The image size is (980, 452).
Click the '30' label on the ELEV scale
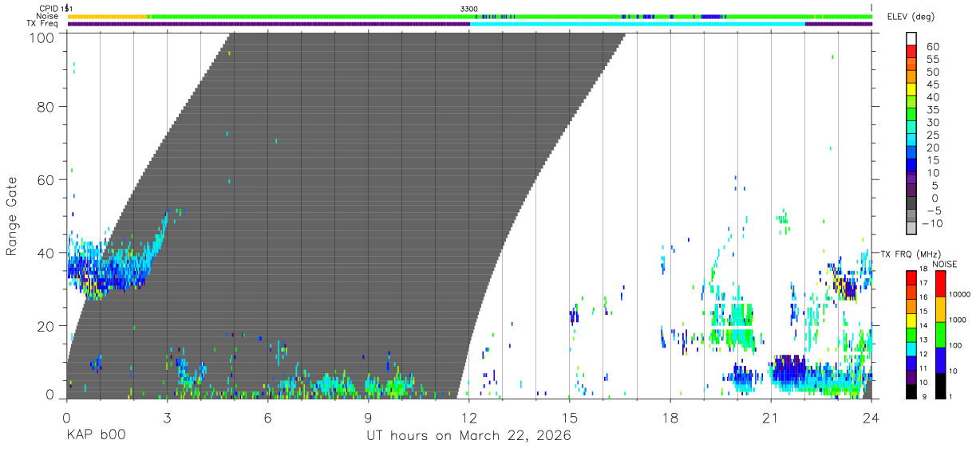coord(932,122)
